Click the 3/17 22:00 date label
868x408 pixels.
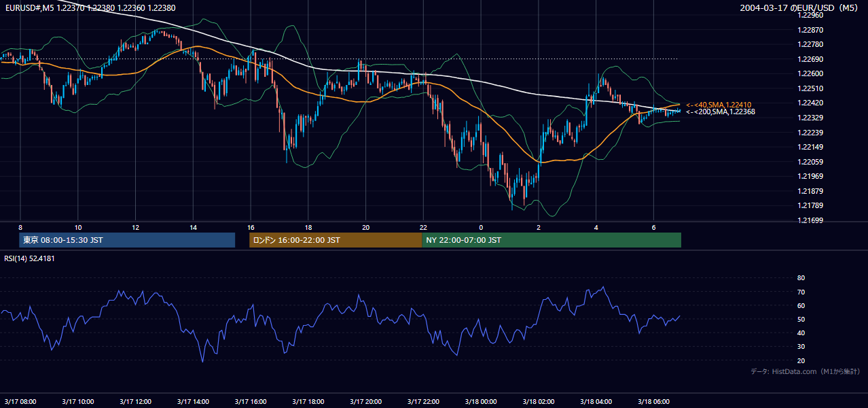click(x=423, y=401)
